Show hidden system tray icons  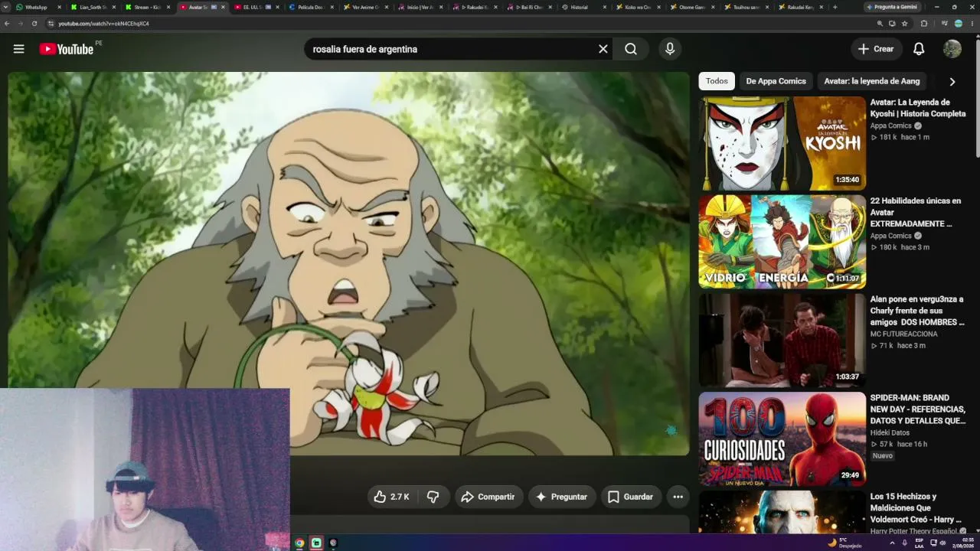(x=892, y=543)
